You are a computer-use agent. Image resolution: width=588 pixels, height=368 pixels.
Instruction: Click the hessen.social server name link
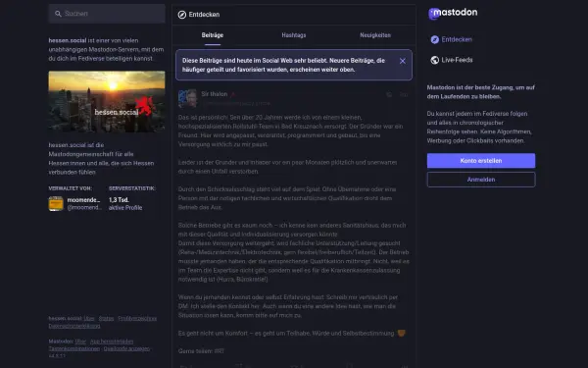click(67, 40)
